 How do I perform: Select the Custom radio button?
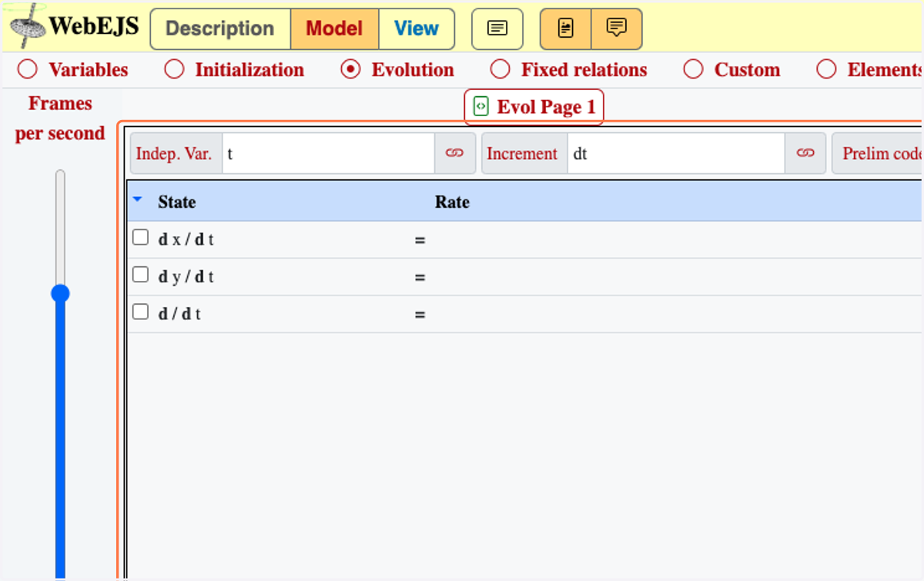[693, 69]
